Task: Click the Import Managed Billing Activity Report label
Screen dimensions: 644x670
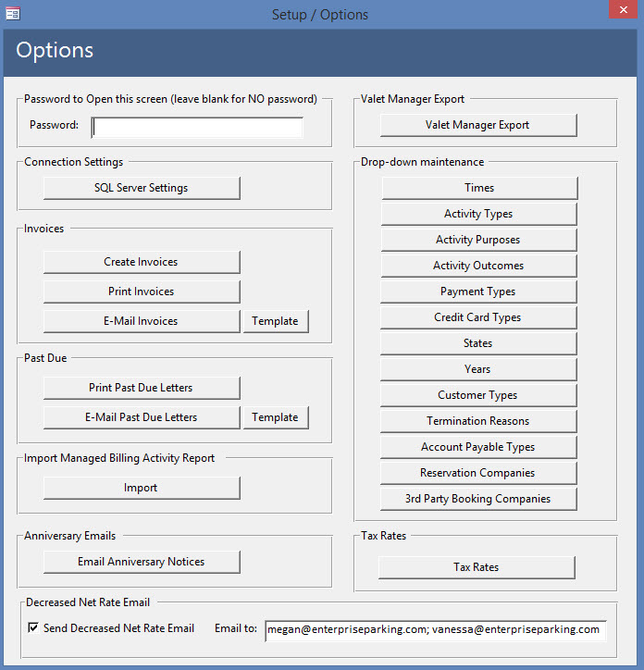Action: [x=119, y=458]
